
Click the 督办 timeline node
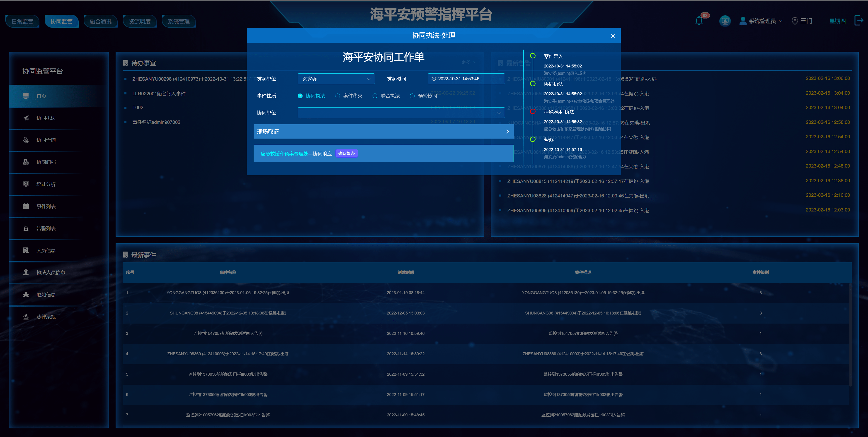533,139
